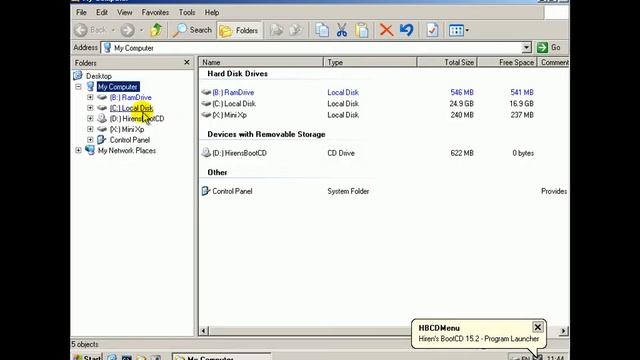Click the Properties toolbar icon
640x360 pixels.
tap(432, 30)
